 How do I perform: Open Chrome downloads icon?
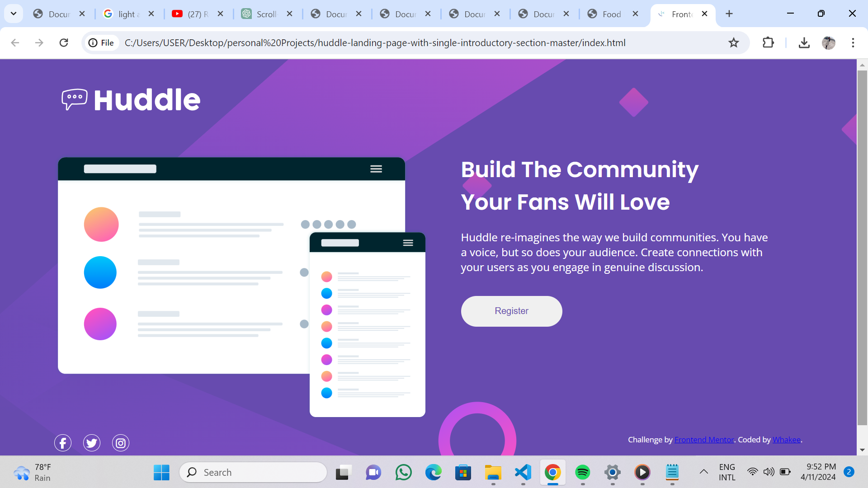804,43
